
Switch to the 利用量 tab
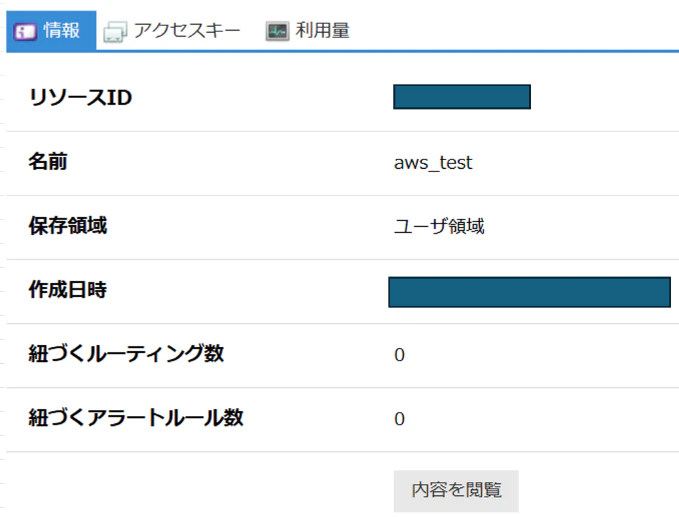pos(308,31)
